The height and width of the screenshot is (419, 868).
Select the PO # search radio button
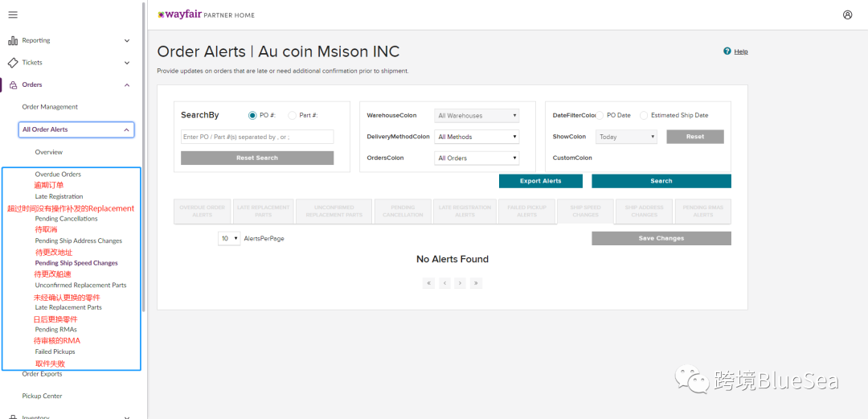point(252,115)
